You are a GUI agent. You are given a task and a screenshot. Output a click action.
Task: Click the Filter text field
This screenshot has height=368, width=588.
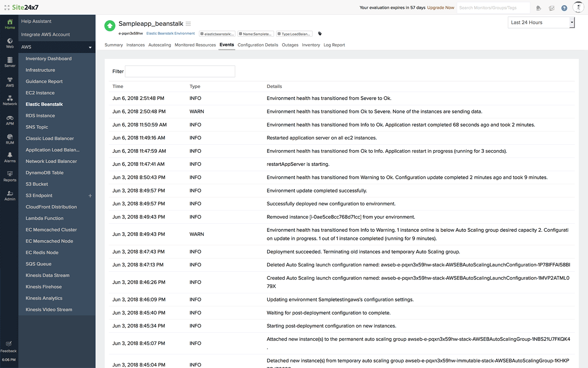click(x=180, y=71)
